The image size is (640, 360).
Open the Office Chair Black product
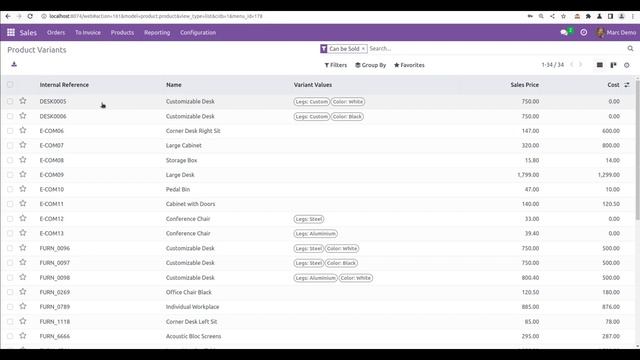pyautogui.click(x=189, y=292)
